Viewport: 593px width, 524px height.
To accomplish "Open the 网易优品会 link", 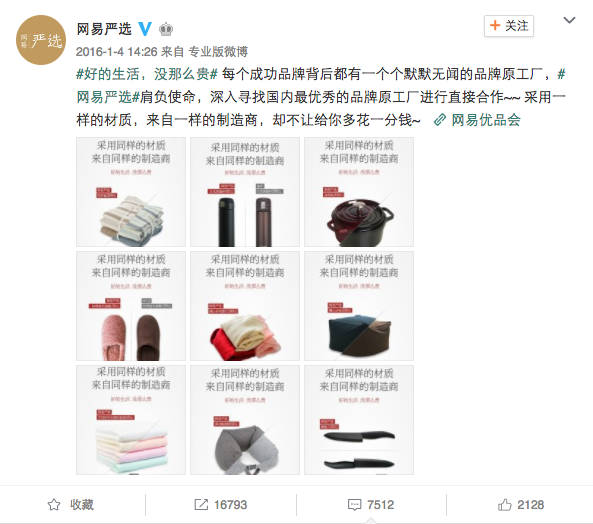I will (477, 120).
